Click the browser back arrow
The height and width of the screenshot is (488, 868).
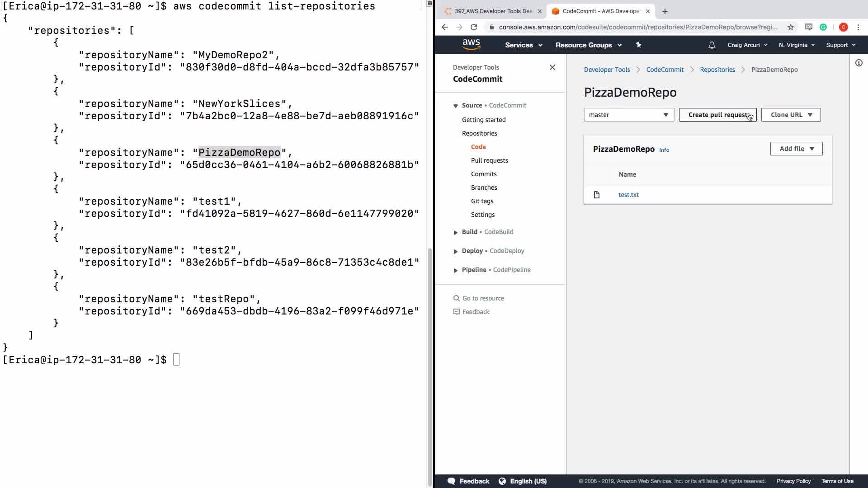[x=445, y=27]
